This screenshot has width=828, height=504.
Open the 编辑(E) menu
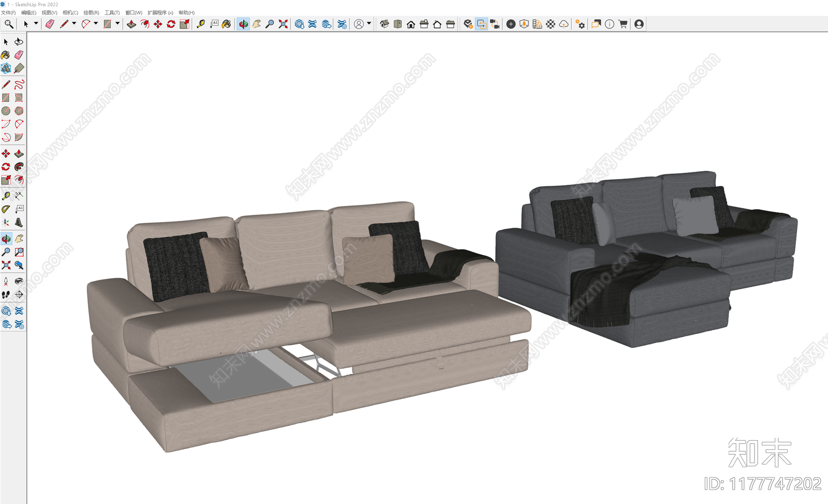(x=28, y=12)
